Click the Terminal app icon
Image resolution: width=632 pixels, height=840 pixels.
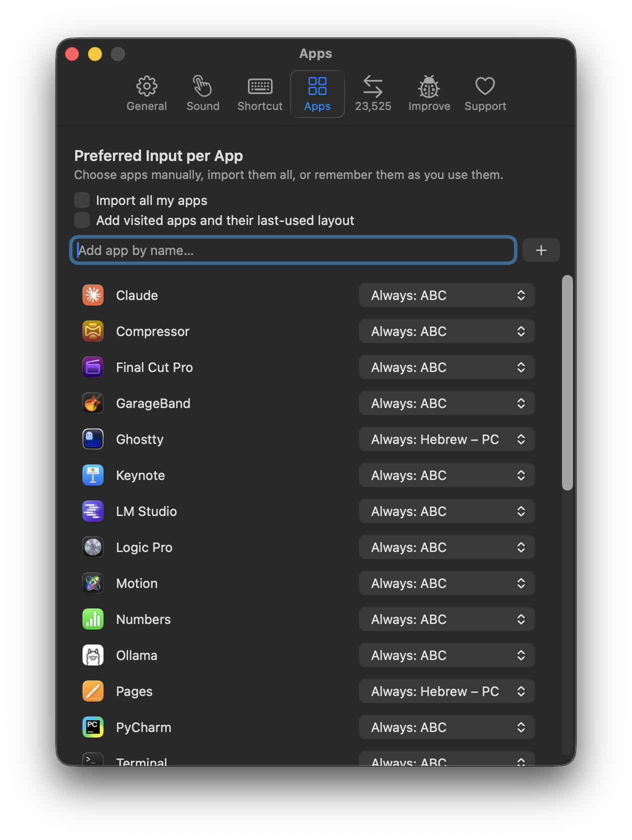point(93,759)
